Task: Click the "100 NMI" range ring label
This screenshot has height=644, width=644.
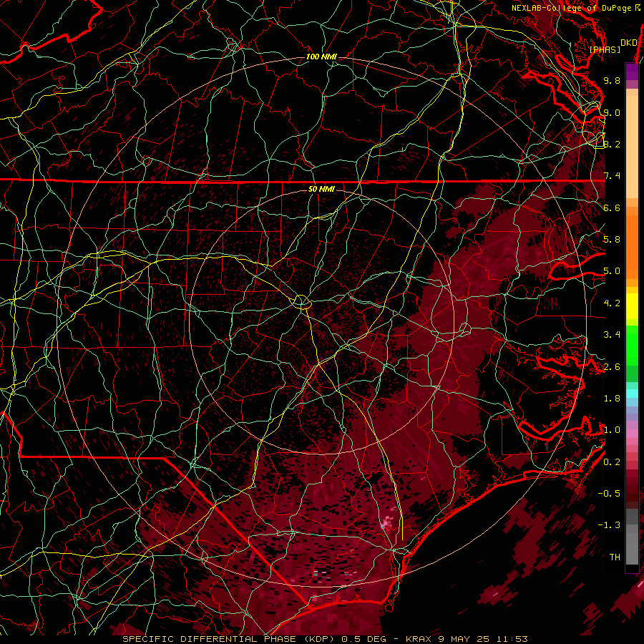Action: click(x=321, y=57)
